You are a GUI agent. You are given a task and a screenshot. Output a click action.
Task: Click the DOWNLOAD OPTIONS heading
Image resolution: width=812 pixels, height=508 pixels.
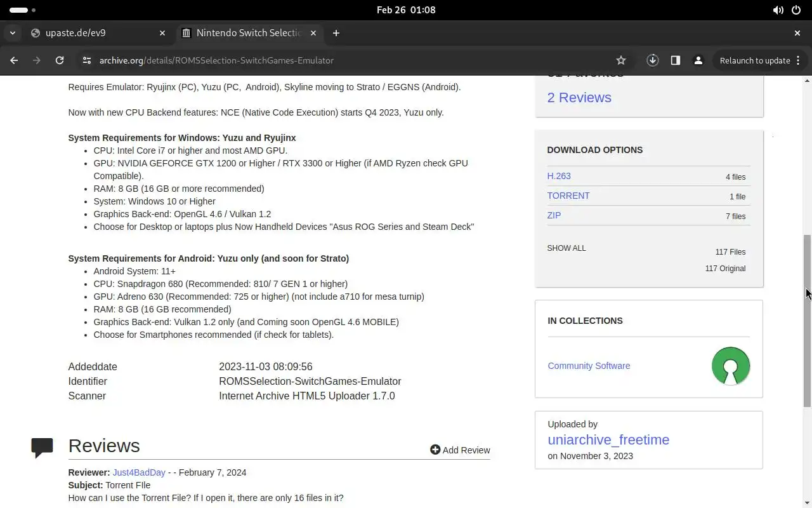point(595,150)
